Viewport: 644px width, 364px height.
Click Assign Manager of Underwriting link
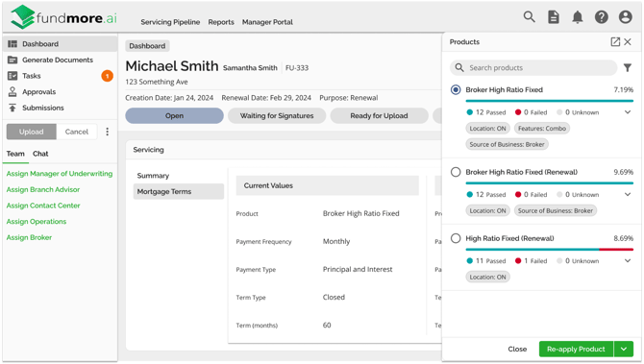[60, 174]
